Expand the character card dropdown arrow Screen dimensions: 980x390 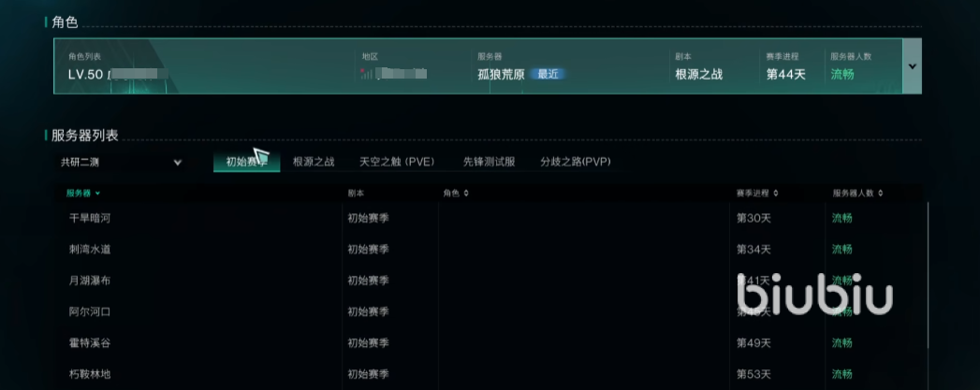pos(913,66)
